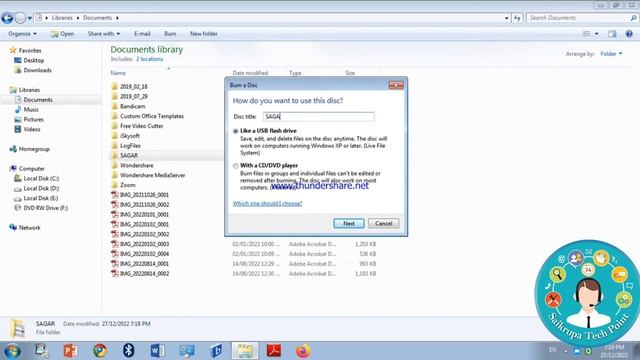The height and width of the screenshot is (360, 640).
Task: Select the 'Like a USB flash drive' option
Action: [236, 131]
